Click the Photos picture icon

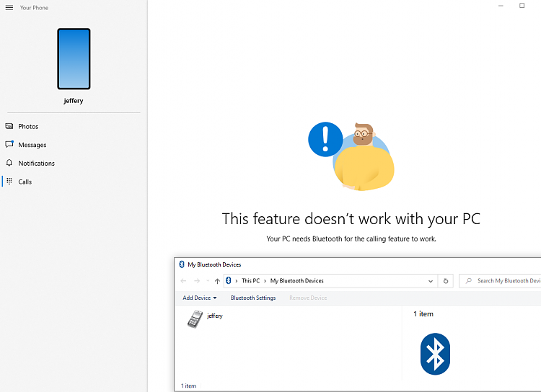[9, 126]
